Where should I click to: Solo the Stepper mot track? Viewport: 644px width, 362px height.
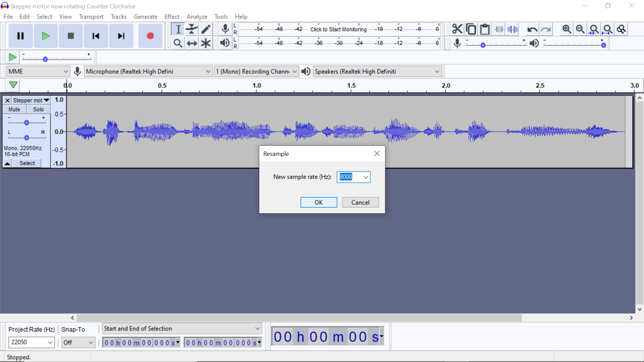click(38, 109)
